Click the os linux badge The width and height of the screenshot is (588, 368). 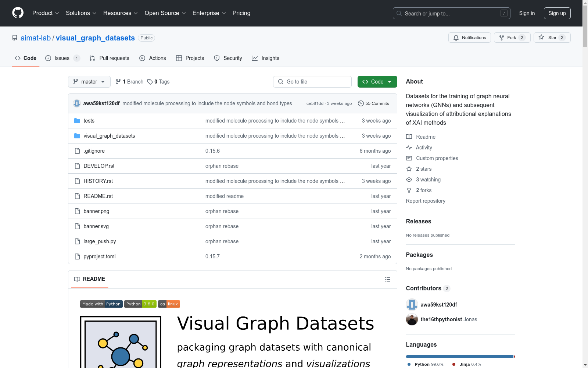[169, 304]
